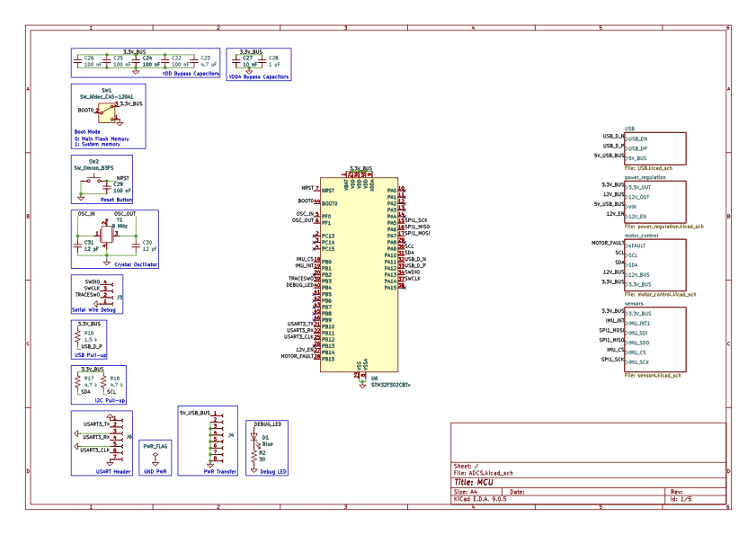756x535 pixels.
Task: Select capacitor C28 1 uF
Action: (262, 61)
